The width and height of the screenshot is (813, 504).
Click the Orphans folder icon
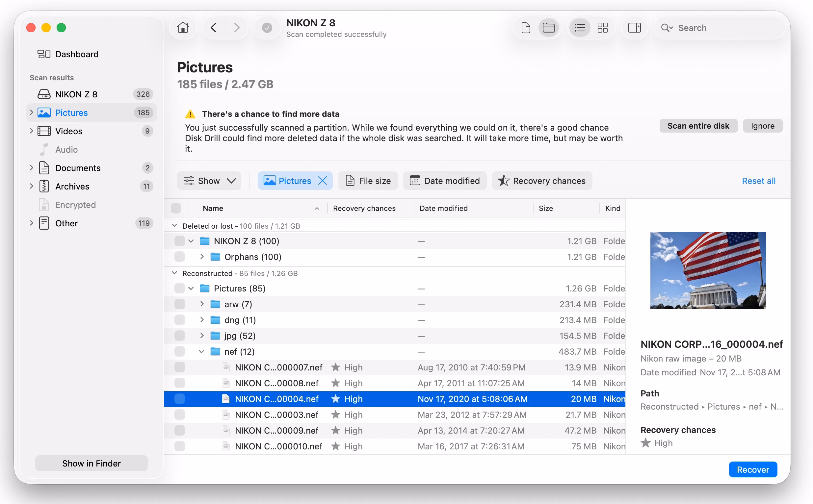click(x=215, y=257)
